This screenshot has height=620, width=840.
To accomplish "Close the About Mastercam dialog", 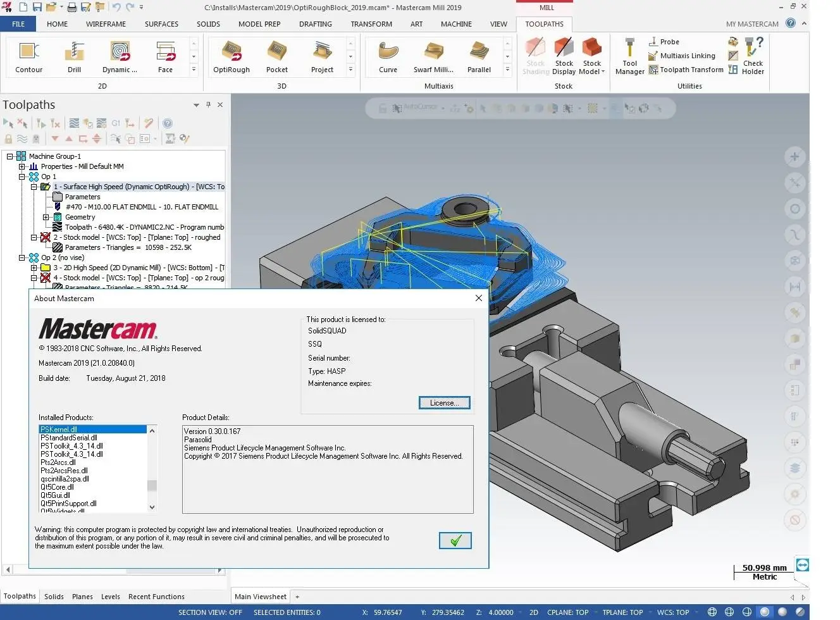I will point(479,298).
